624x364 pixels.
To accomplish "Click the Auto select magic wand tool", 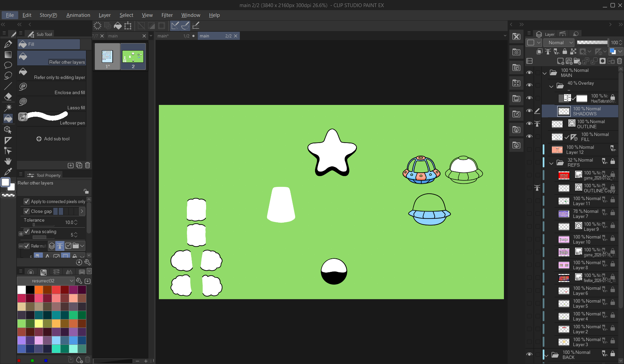I will click(8, 108).
